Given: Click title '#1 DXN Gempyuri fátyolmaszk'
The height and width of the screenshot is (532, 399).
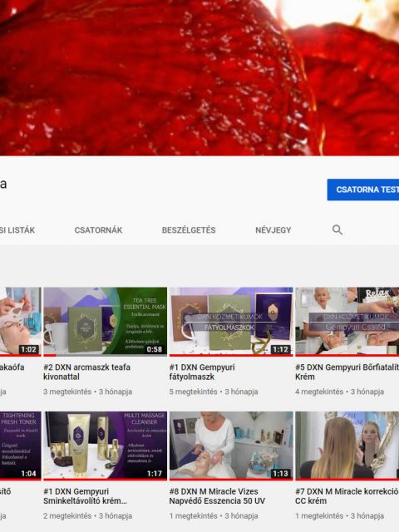Looking at the screenshot, I should click(202, 372).
